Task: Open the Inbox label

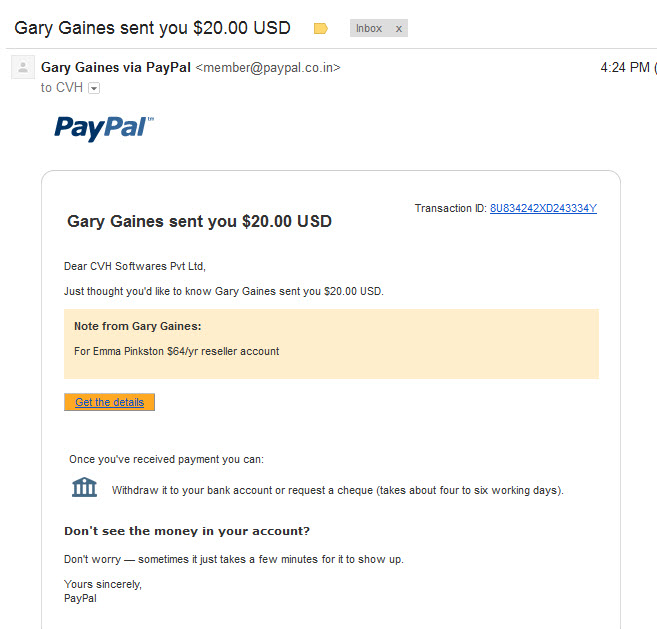Action: point(369,28)
